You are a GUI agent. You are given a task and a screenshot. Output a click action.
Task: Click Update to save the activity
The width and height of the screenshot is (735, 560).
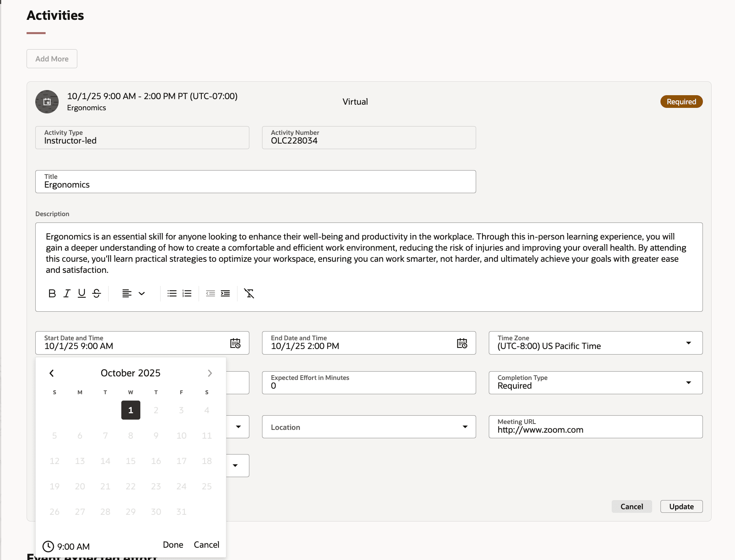[681, 506]
